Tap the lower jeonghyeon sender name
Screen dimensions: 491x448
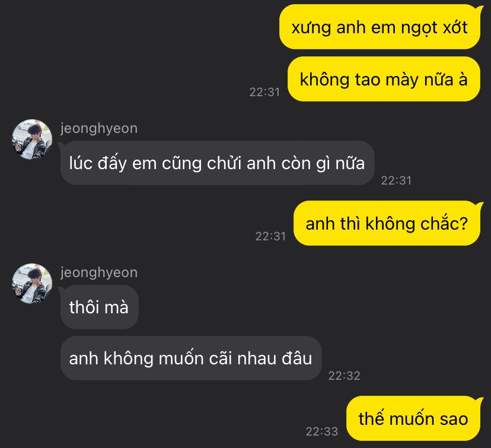coord(99,272)
